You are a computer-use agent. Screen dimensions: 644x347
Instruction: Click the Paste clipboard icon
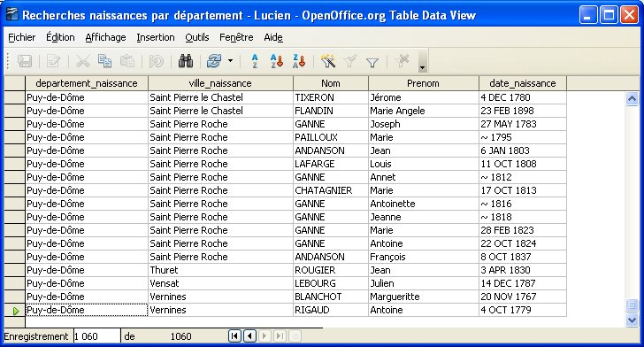(126, 61)
